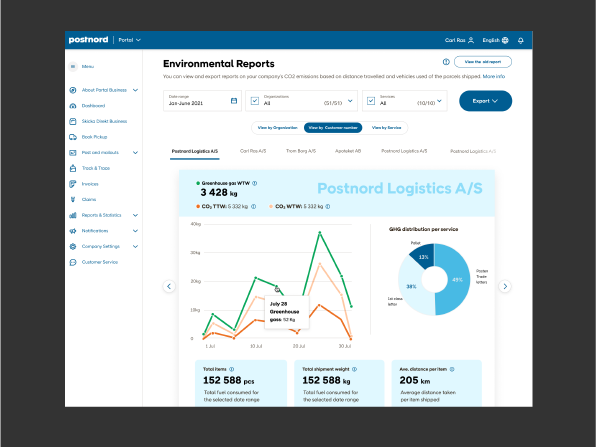The image size is (597, 447).
Task: Click the About Portal Business icon
Action: [73, 90]
